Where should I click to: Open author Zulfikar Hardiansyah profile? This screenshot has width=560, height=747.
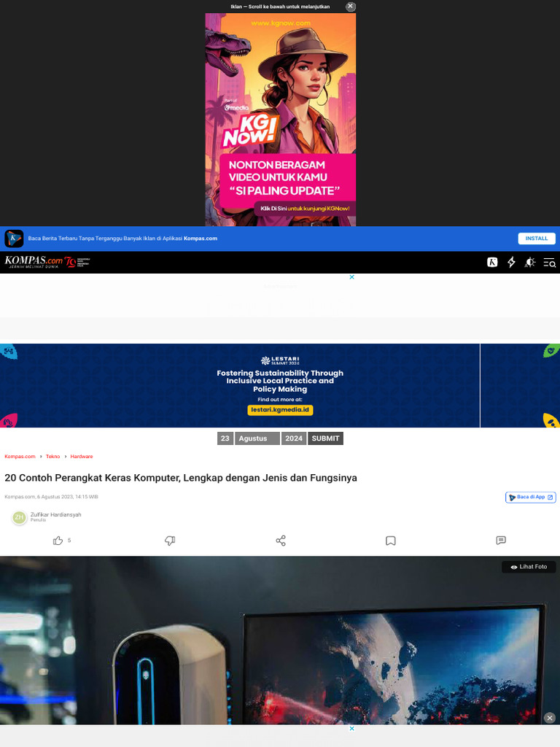click(x=55, y=514)
